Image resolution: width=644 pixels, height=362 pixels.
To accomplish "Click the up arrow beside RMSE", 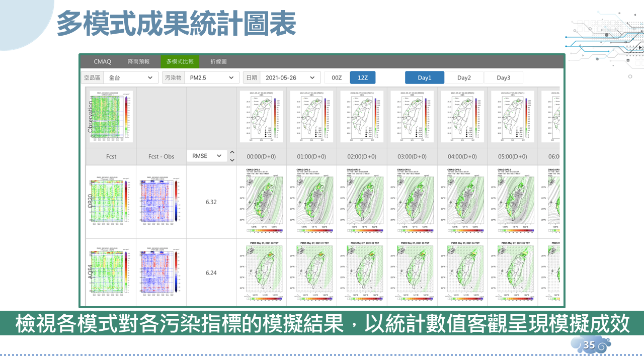I will (x=232, y=152).
